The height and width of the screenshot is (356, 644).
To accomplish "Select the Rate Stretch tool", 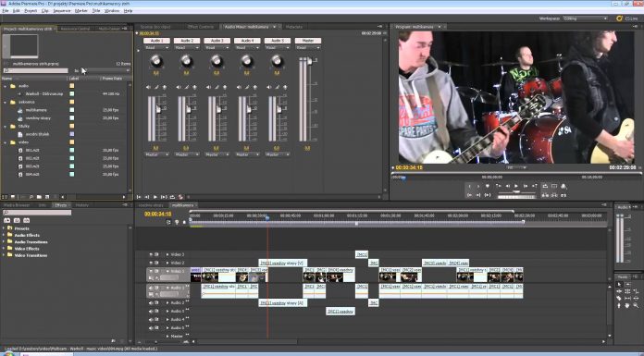I will [637, 291].
